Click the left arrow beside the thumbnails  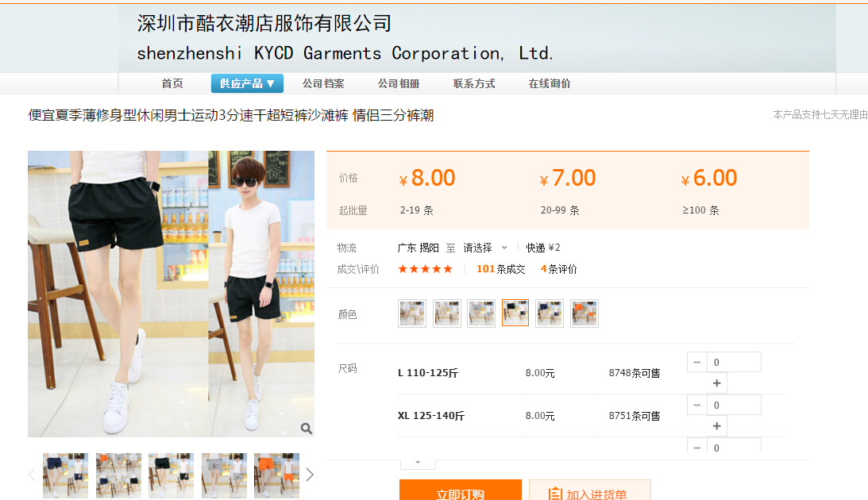32,475
